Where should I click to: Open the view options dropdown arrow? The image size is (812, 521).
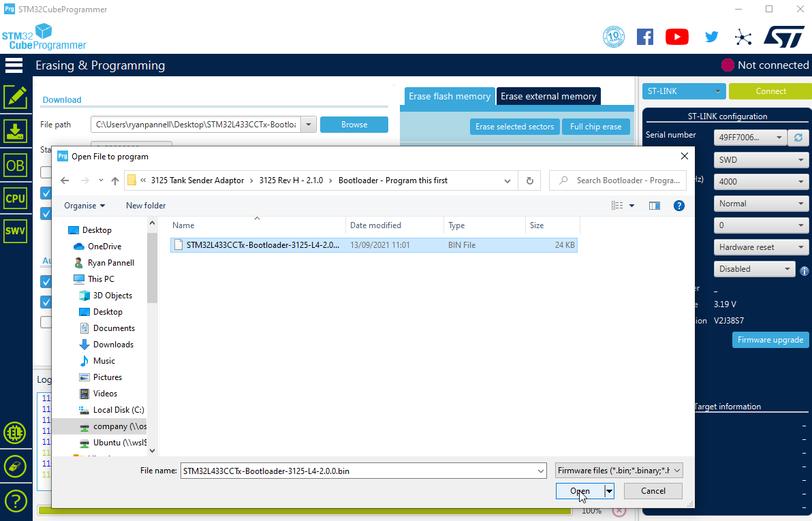click(x=631, y=206)
